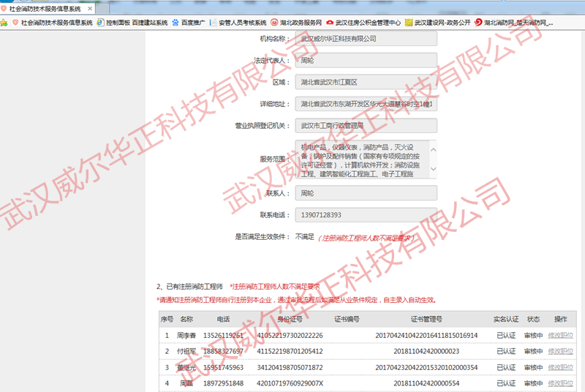This screenshot has width=585, height=392.
Task: Click 修改职位 in row 3 with ID 341204198705071872
Action: (560, 367)
